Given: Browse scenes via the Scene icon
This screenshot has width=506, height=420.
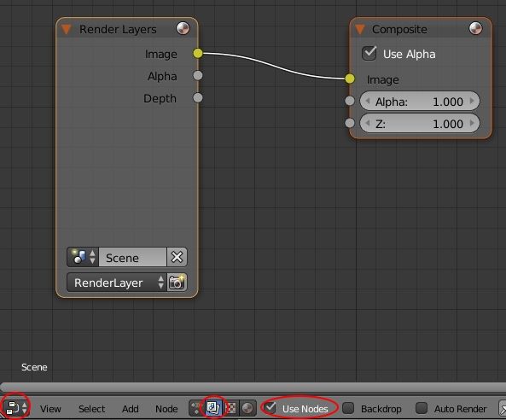Looking at the screenshot, I should pos(83,257).
